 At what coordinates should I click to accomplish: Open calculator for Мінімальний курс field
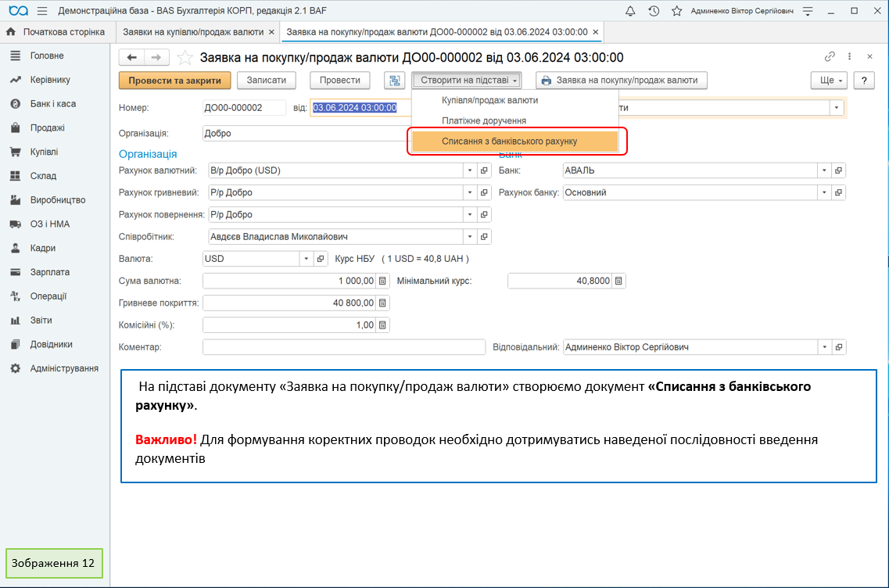(618, 281)
